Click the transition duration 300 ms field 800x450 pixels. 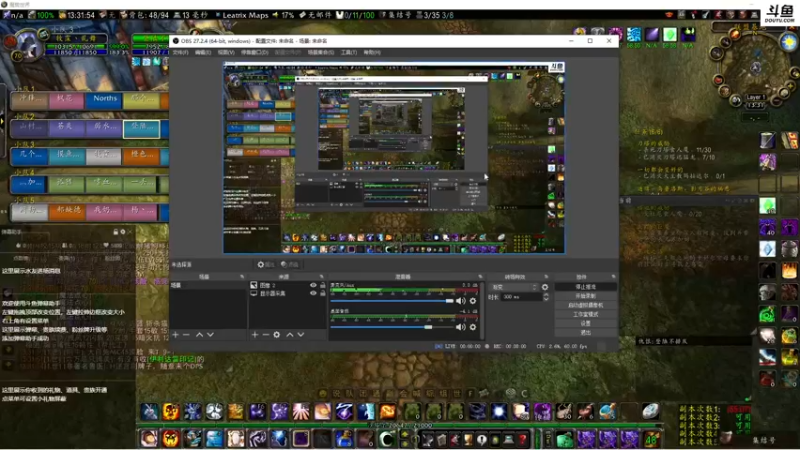pyautogui.click(x=521, y=296)
